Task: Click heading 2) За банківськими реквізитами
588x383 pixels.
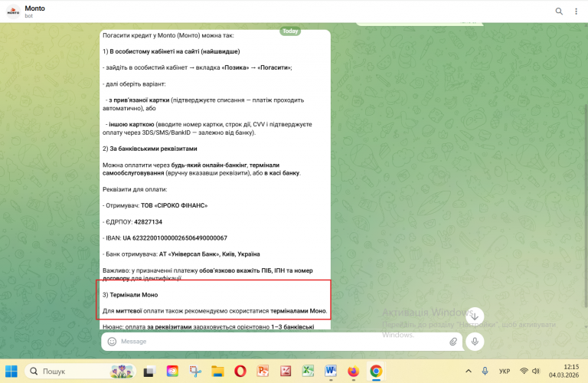Action: tap(149, 149)
